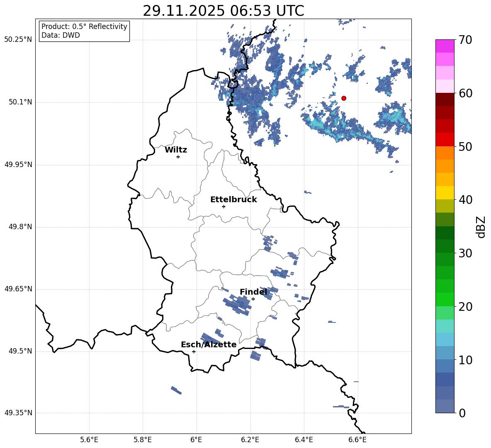Click the Wiltz city label
Image resolution: width=491 pixels, height=448 pixels.
(176, 150)
